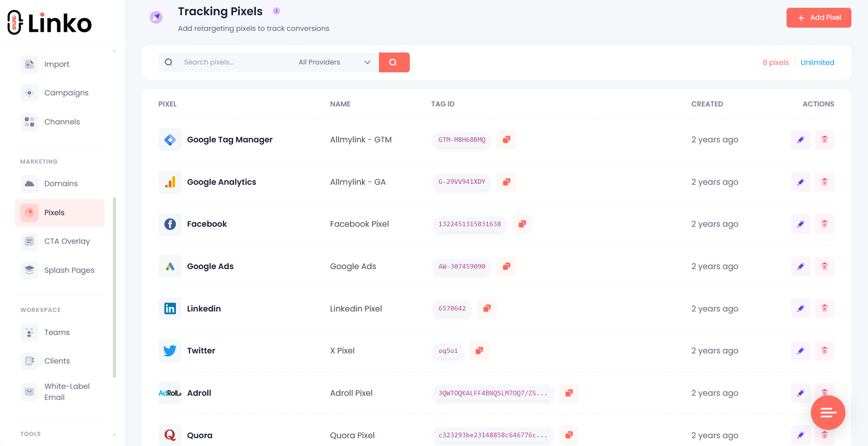The height and width of the screenshot is (446, 868).
Task: Edit the Twitter pixel
Action: 801,351
